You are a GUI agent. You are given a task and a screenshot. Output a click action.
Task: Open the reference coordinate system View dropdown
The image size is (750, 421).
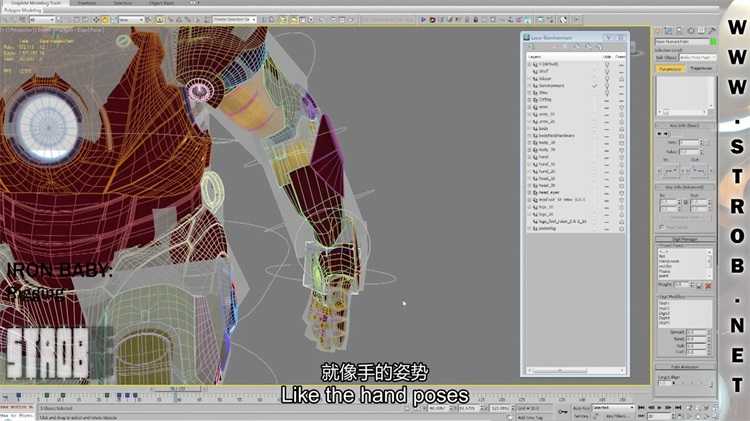tap(131, 20)
